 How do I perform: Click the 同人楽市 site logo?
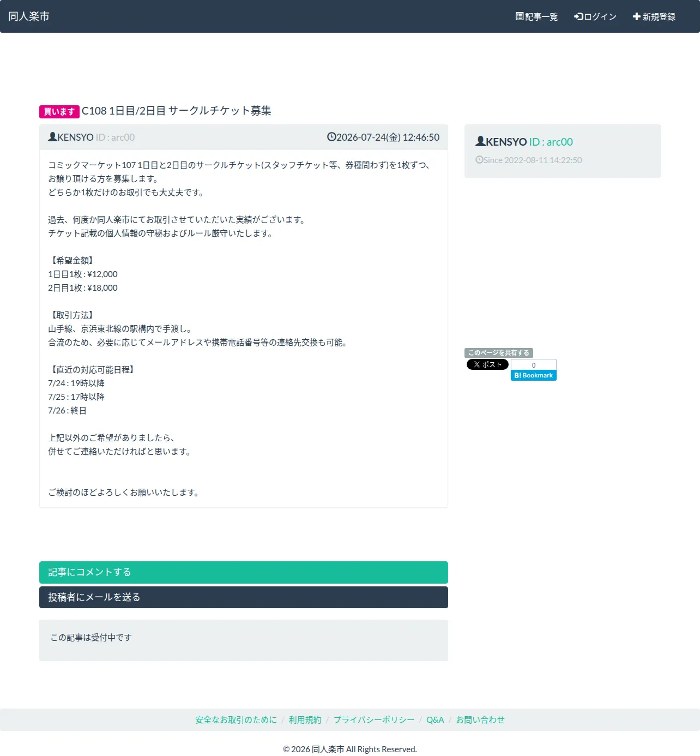[x=29, y=16]
